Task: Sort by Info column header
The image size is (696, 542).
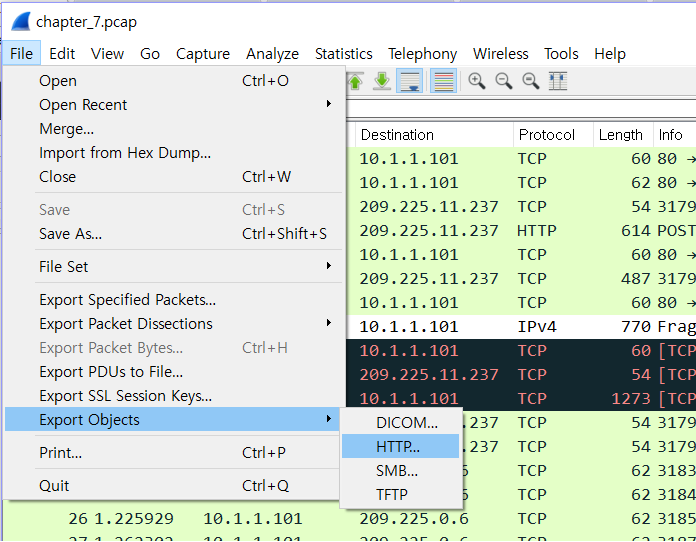Action: (675, 135)
